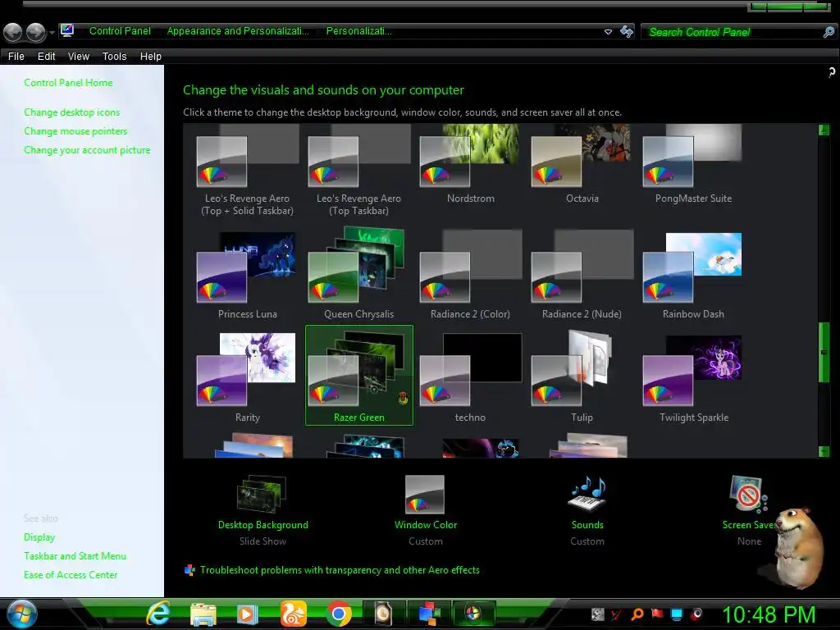Open Ease of Access Center
The width and height of the screenshot is (840, 630).
tap(71, 575)
